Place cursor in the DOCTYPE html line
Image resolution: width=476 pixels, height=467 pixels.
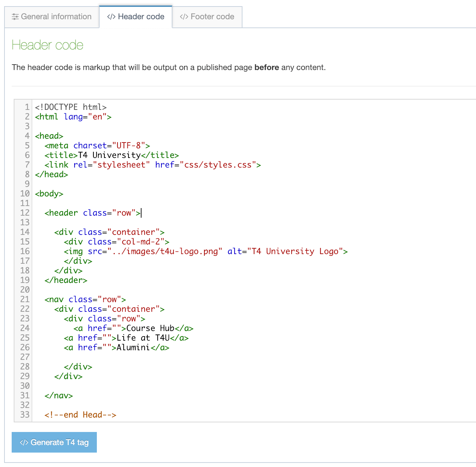coord(71,107)
